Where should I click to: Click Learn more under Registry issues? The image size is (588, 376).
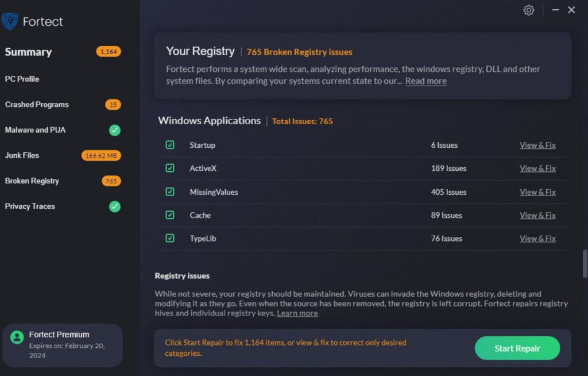coord(297,313)
